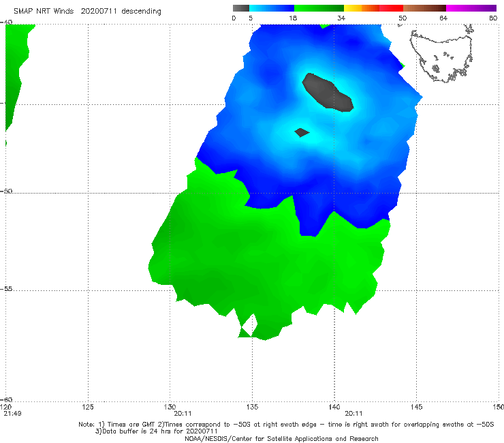This screenshot has width=504, height=443.
Task: Click the longitude label '125'
Action: point(88,407)
